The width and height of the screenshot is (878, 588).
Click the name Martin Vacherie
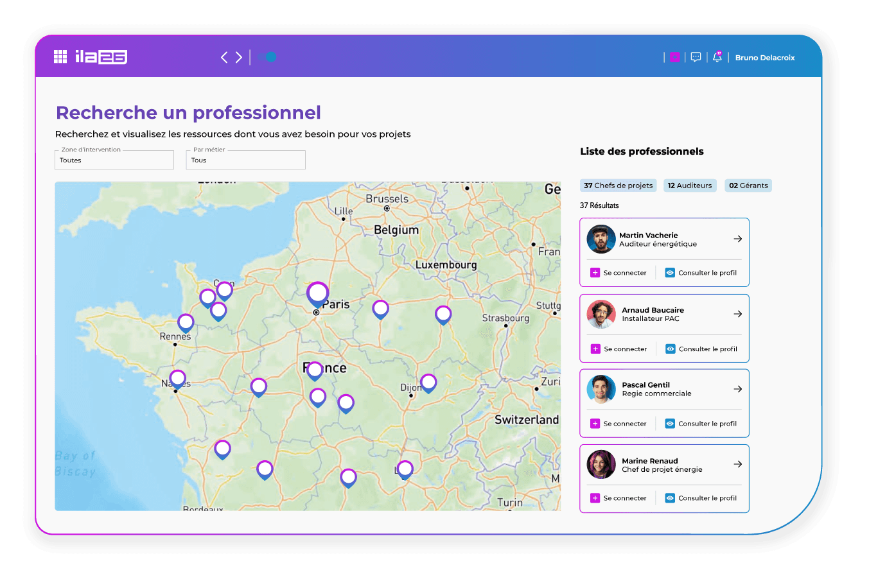click(x=648, y=236)
